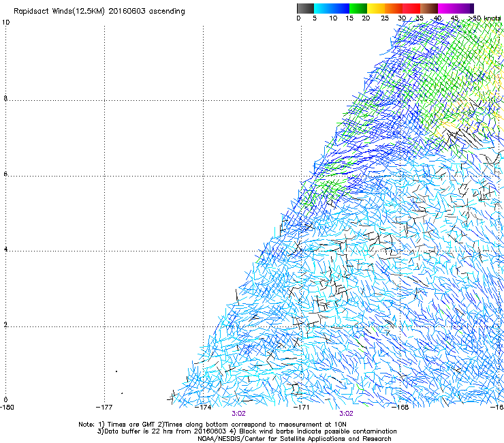Screen dimensions: 504x443
Task: Click the latitude label 10 on axis
Action: pyautogui.click(x=5, y=22)
